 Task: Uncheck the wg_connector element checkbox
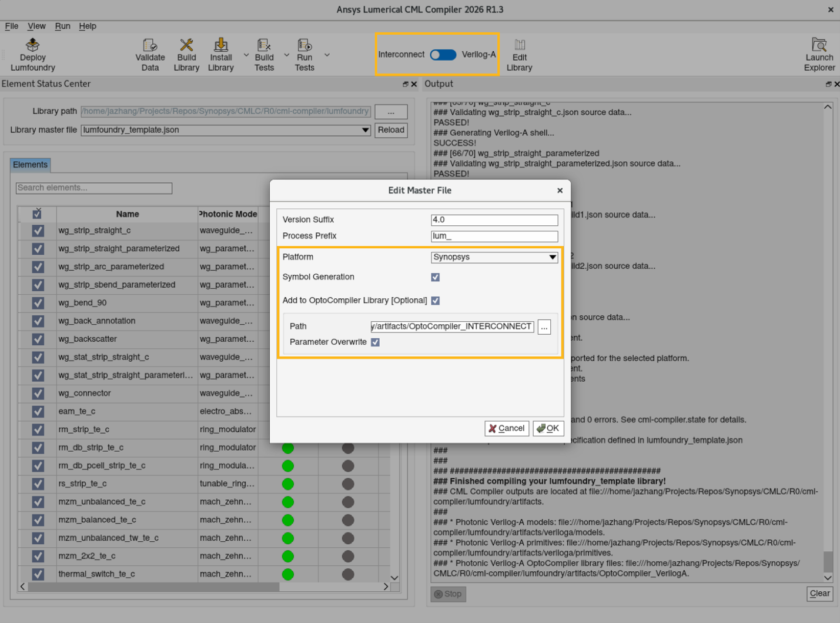38,393
